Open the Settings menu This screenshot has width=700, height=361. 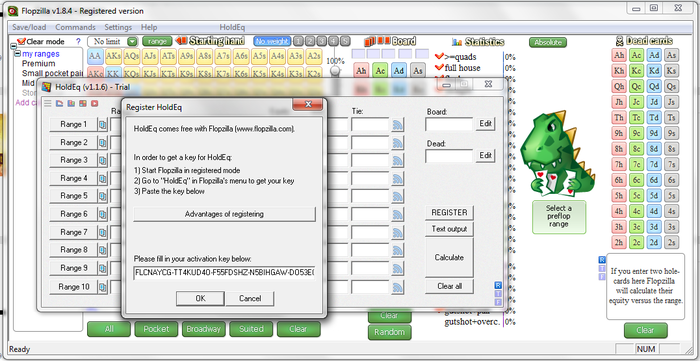pos(118,27)
